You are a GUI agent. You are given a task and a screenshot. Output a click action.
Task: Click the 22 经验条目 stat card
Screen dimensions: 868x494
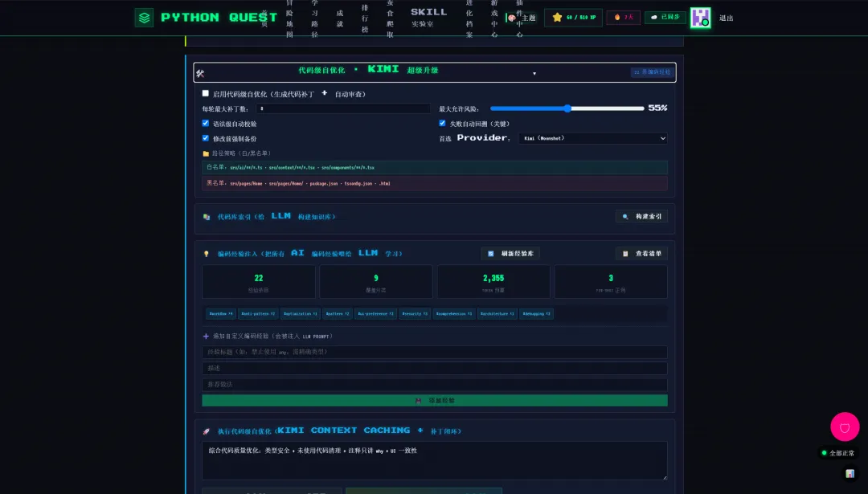(259, 282)
